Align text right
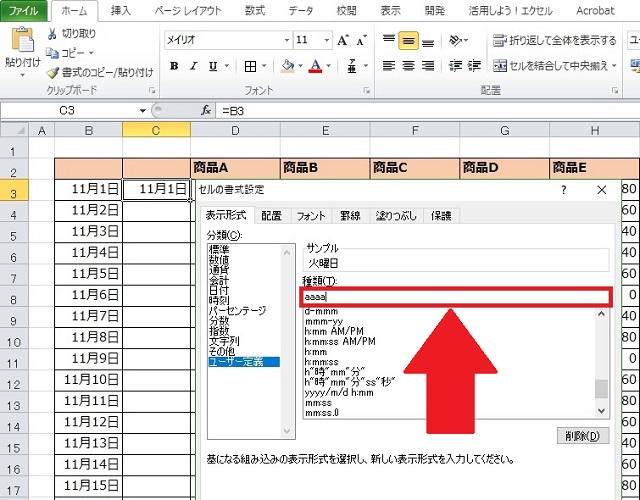The image size is (640, 500). (428, 65)
